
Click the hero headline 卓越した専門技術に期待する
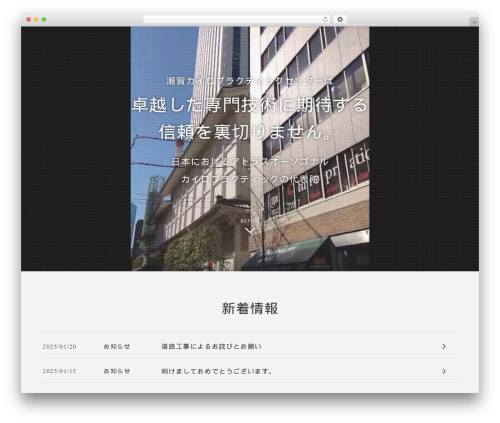[250, 105]
